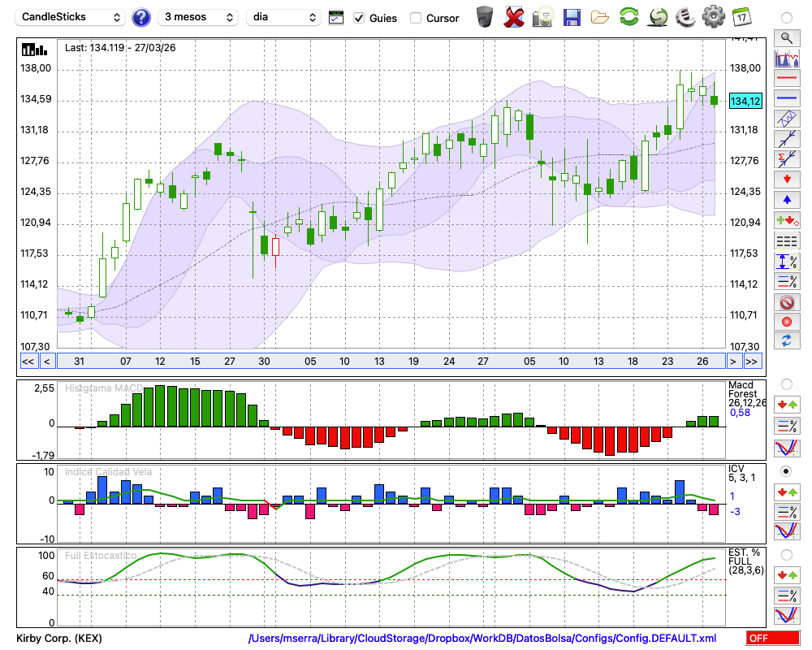Click the red prohibition sign icon
This screenshot has width=812, height=650.
coord(786,302)
